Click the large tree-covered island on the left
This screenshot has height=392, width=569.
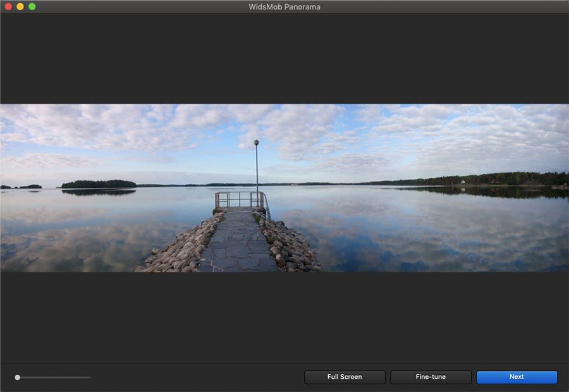click(99, 184)
